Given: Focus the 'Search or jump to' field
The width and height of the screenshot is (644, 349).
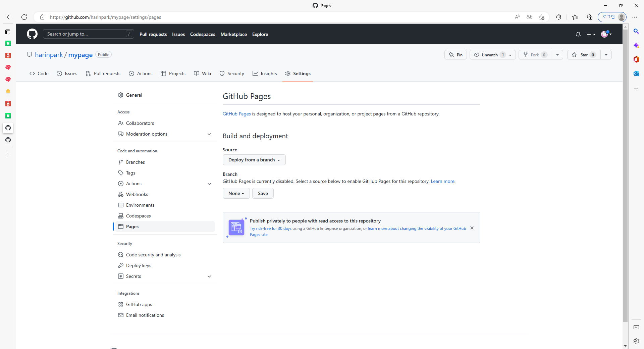Looking at the screenshot, I should [89, 34].
